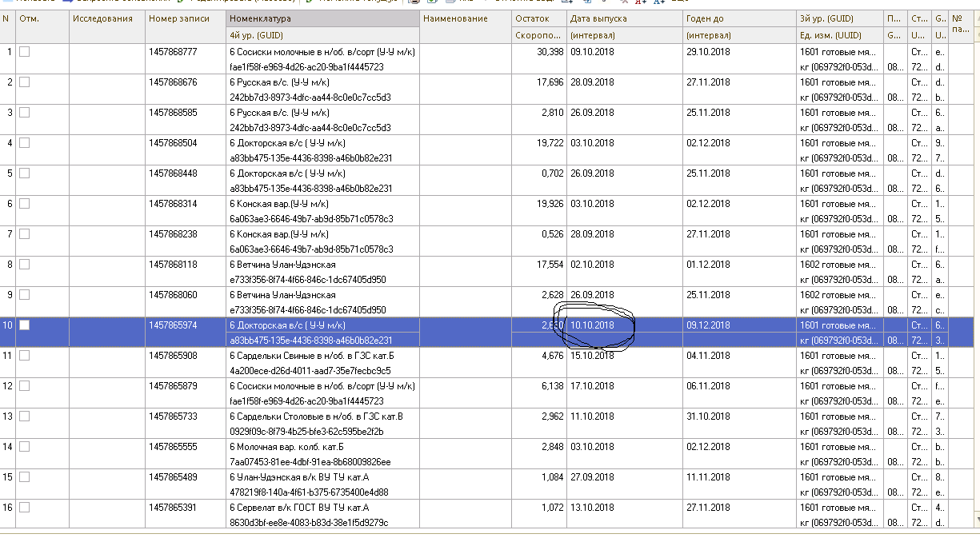
Task: Select the item 6 Сардельки Столовые в н/об. в ГЗС кат.В
Action: [x=316, y=416]
